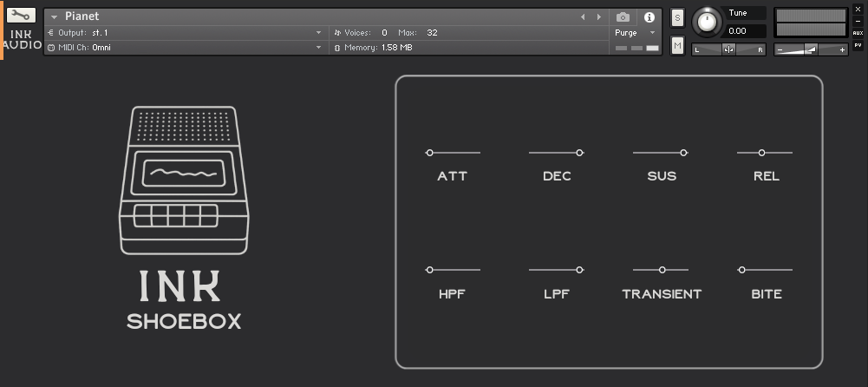Open the Purge menu
The width and height of the screenshot is (868, 387).
coord(635,33)
